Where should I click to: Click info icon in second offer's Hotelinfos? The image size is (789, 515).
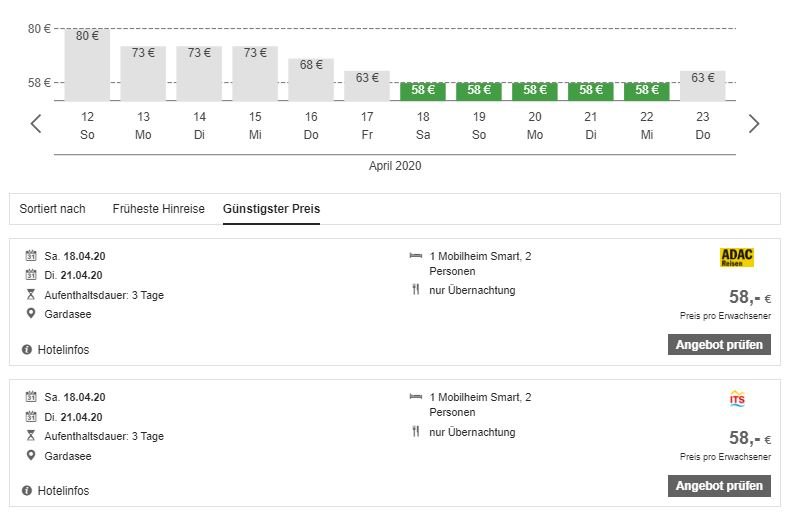tap(27, 491)
